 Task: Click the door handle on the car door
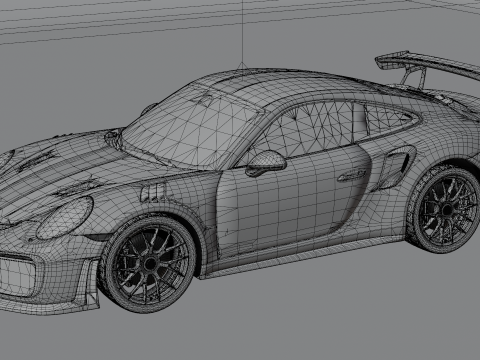352,176
